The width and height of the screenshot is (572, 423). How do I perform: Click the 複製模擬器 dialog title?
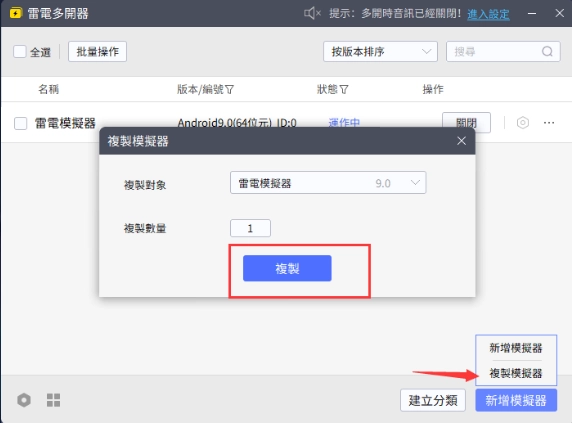(x=138, y=141)
